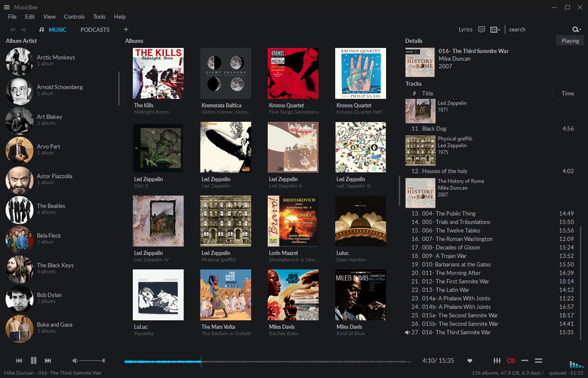Toggle the Playing panel view
588x378 pixels.
(569, 40)
